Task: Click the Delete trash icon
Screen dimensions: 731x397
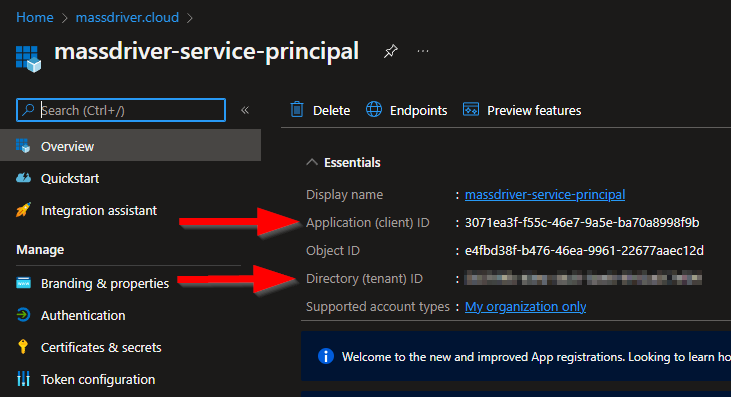Action: pos(297,110)
